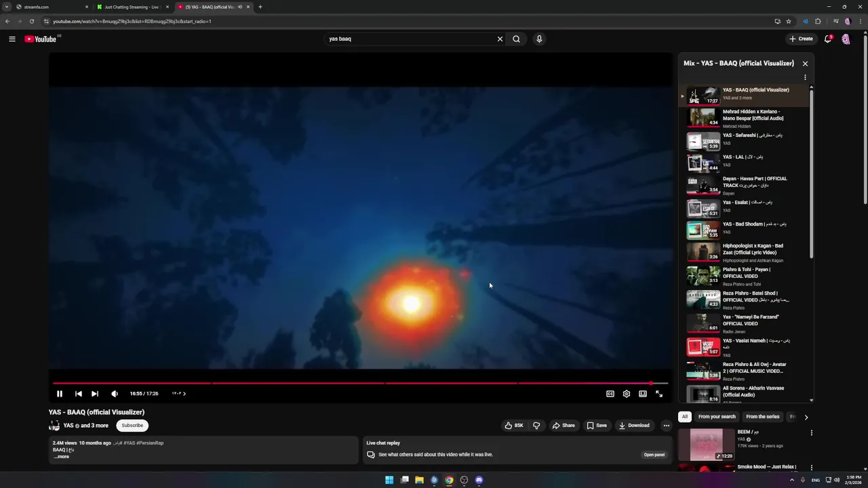Reload the page
The width and height of the screenshot is (868, 488).
tap(31, 21)
